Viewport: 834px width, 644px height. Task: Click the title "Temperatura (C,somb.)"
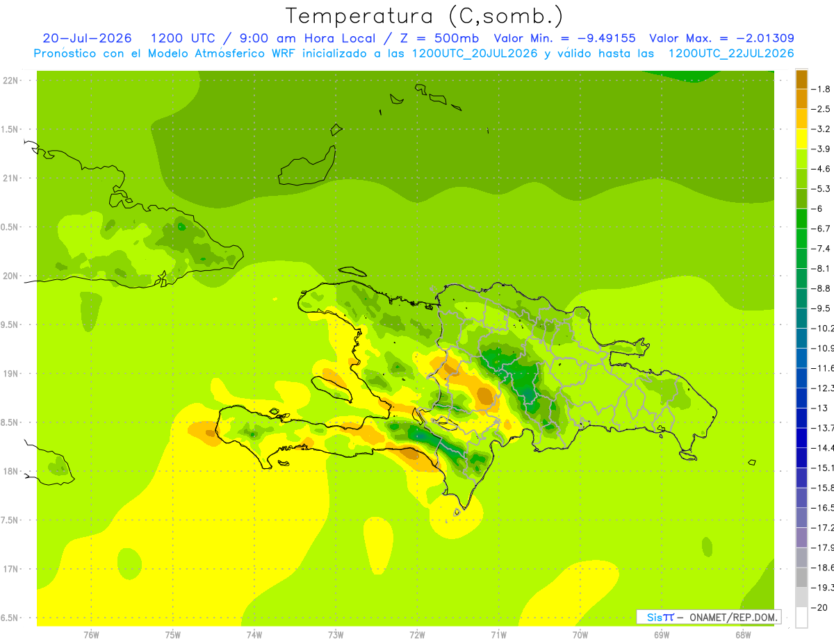pyautogui.click(x=425, y=16)
